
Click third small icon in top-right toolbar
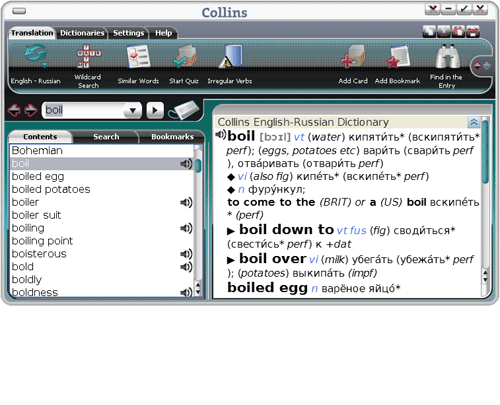(458, 32)
